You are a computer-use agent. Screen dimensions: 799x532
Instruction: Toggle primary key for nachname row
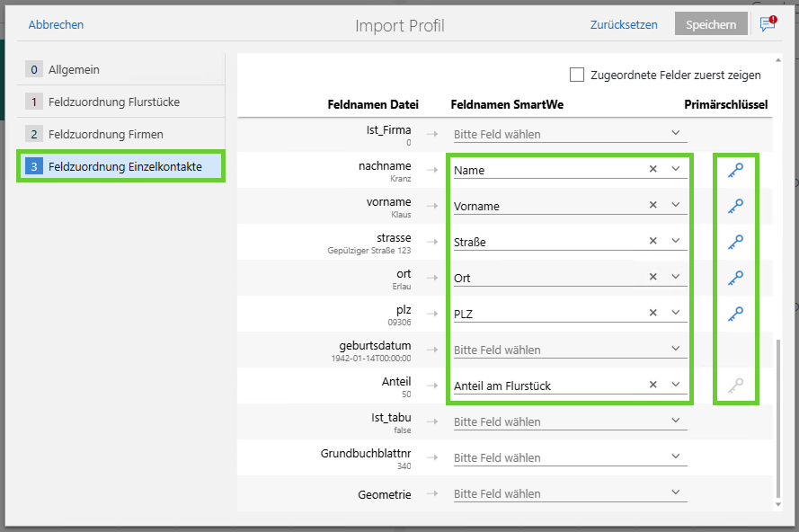[735, 170]
